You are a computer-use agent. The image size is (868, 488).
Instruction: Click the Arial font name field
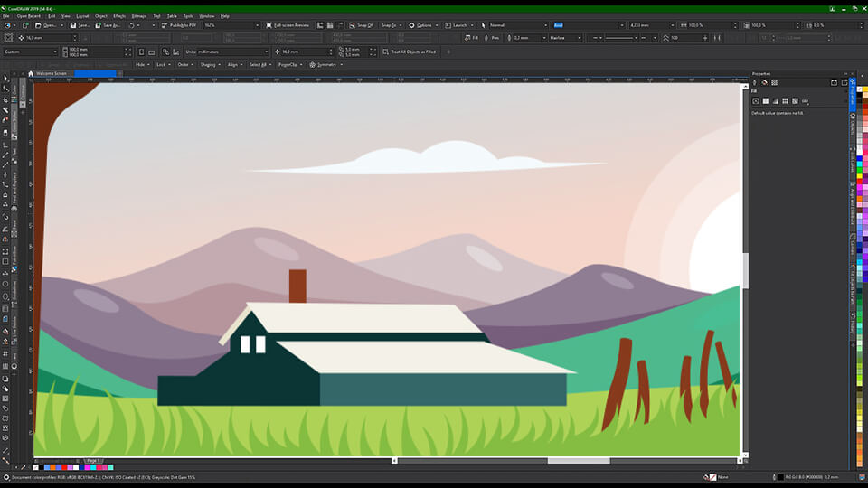pyautogui.click(x=587, y=25)
